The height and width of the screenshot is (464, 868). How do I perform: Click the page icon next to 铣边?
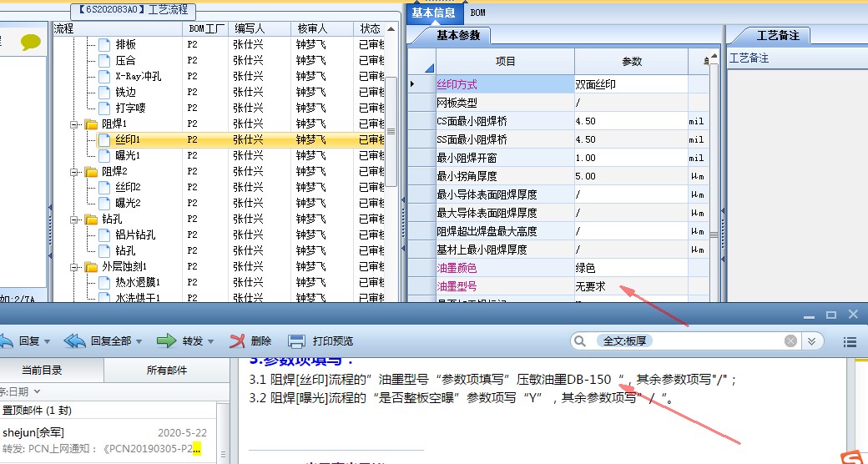click(x=104, y=92)
